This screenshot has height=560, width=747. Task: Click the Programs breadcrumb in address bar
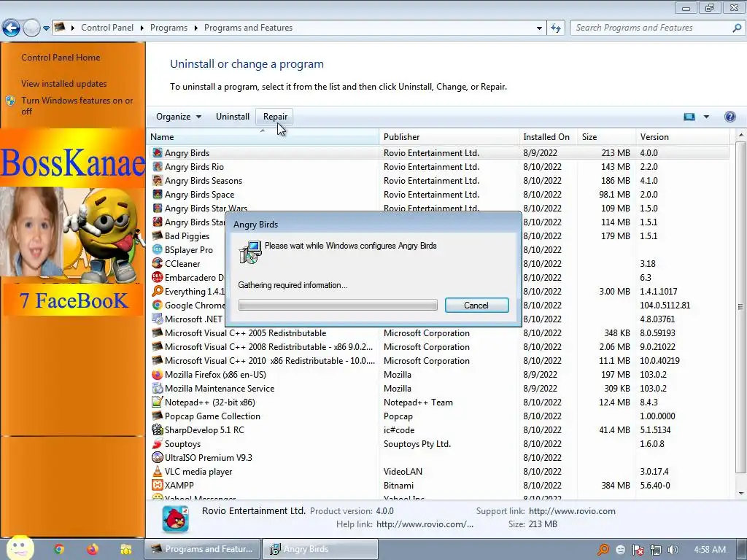point(169,28)
